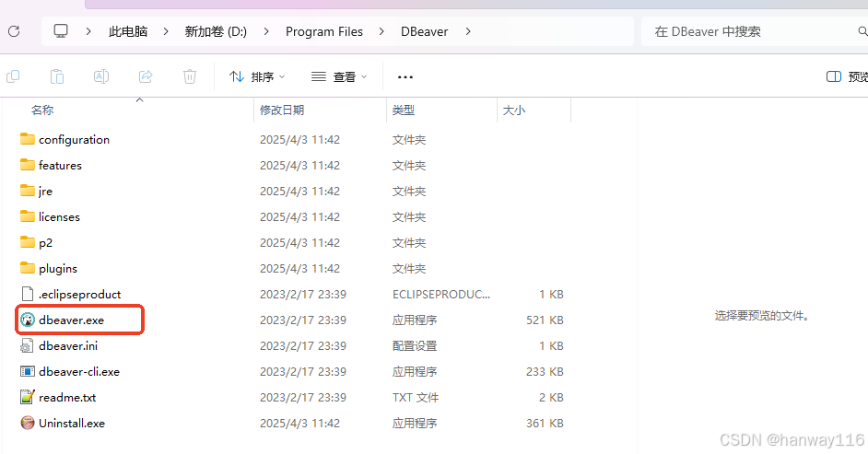This screenshot has height=454, width=868.
Task: Click the dbeaver.ini config file icon
Action: [28, 346]
